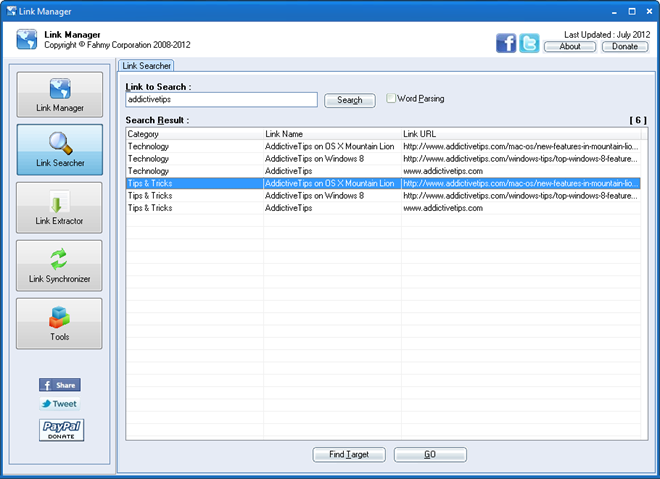Switch to the Link Searcher tab
The height and width of the screenshot is (479, 660).
coord(146,66)
